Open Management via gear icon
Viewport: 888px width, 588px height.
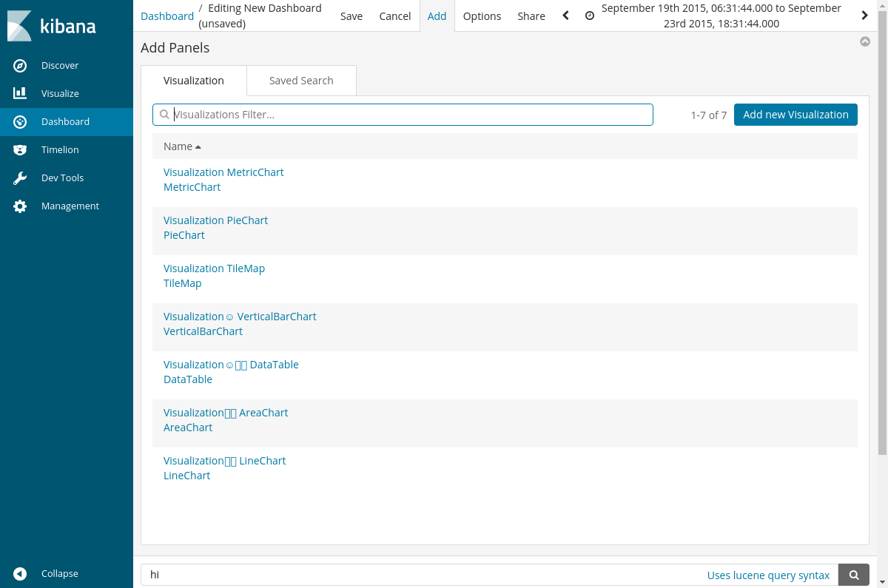(20, 206)
